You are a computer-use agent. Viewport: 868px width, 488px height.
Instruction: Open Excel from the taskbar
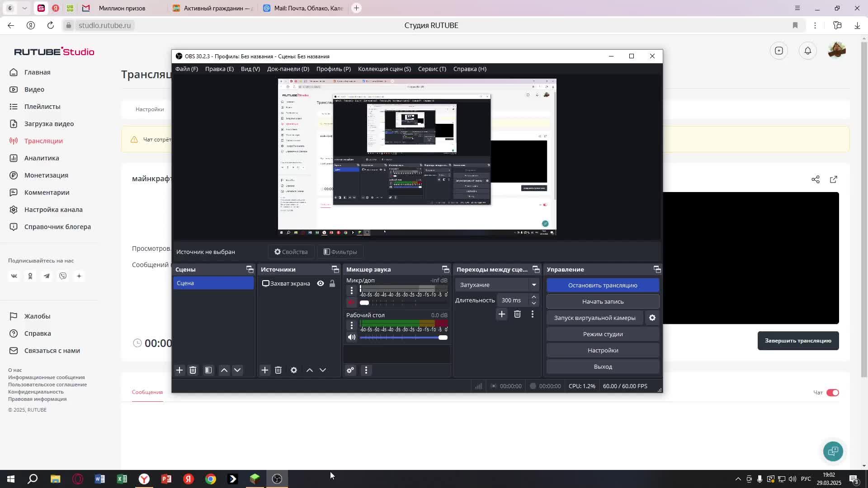click(x=122, y=479)
